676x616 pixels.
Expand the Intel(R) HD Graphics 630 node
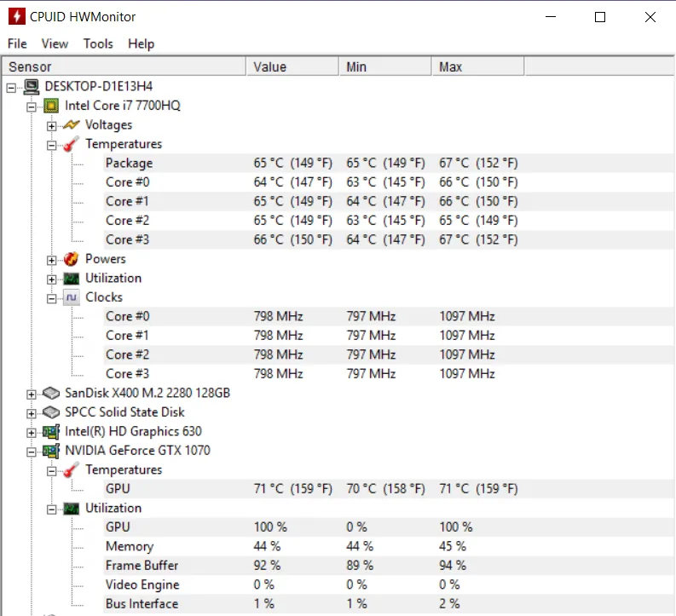click(x=32, y=433)
